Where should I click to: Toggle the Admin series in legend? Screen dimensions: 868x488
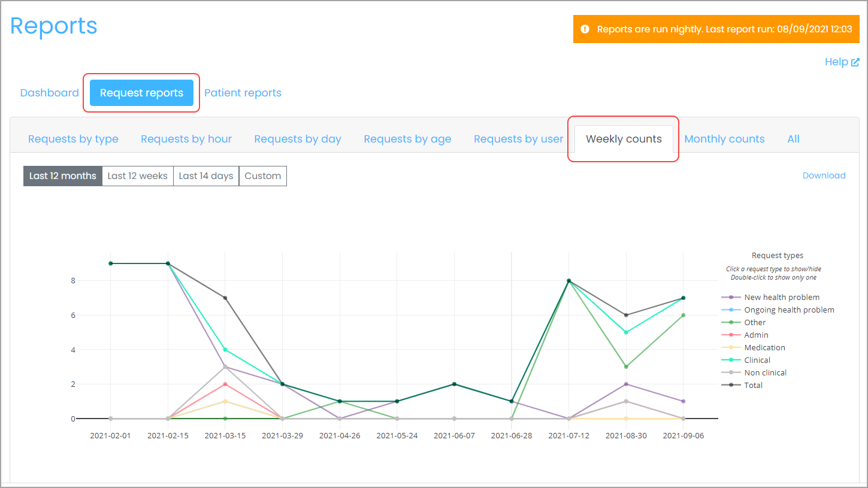pos(745,335)
